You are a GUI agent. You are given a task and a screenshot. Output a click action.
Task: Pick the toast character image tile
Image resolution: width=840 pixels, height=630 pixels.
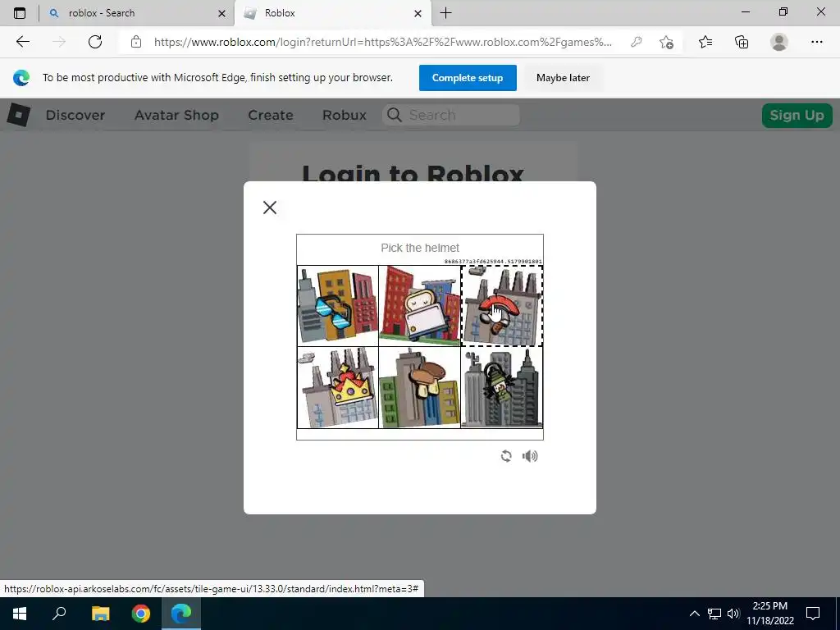pyautogui.click(x=419, y=305)
